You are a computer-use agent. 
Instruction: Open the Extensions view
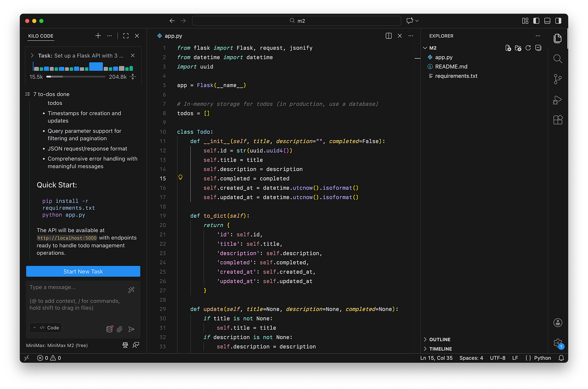click(558, 120)
